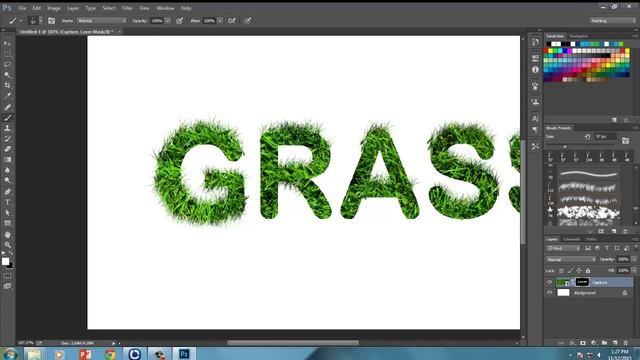Open the Paragraph panel icon in the dock
640x360 pixels.
535,130
